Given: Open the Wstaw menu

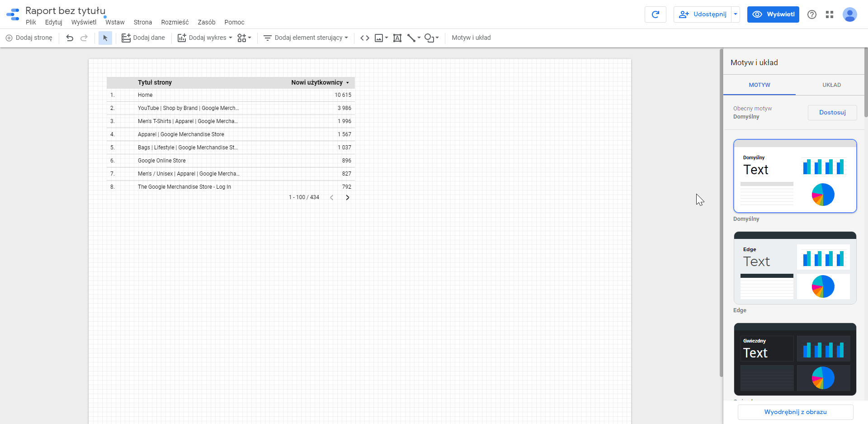Looking at the screenshot, I should 115,22.
